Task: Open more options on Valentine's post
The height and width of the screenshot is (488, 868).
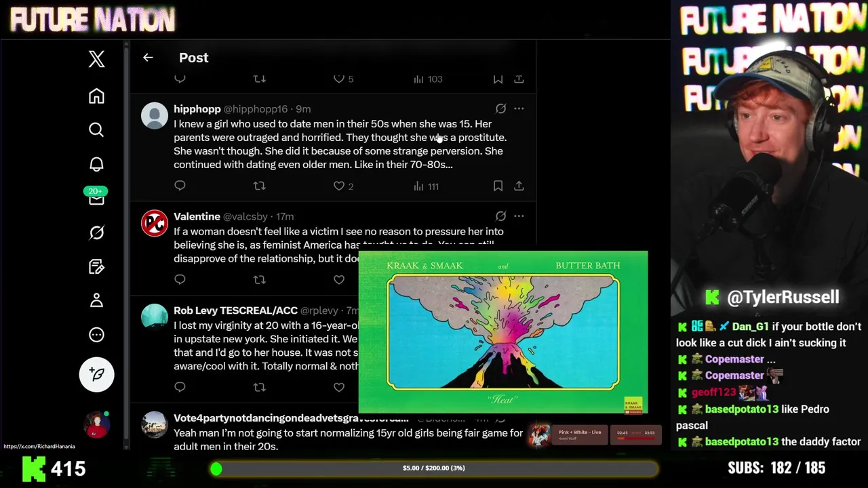Action: pyautogui.click(x=519, y=216)
